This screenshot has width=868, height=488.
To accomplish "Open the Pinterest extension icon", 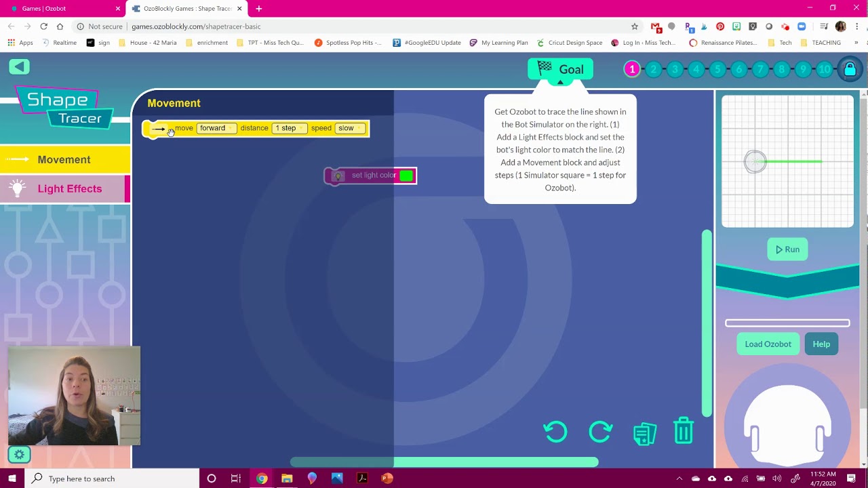I will (720, 26).
